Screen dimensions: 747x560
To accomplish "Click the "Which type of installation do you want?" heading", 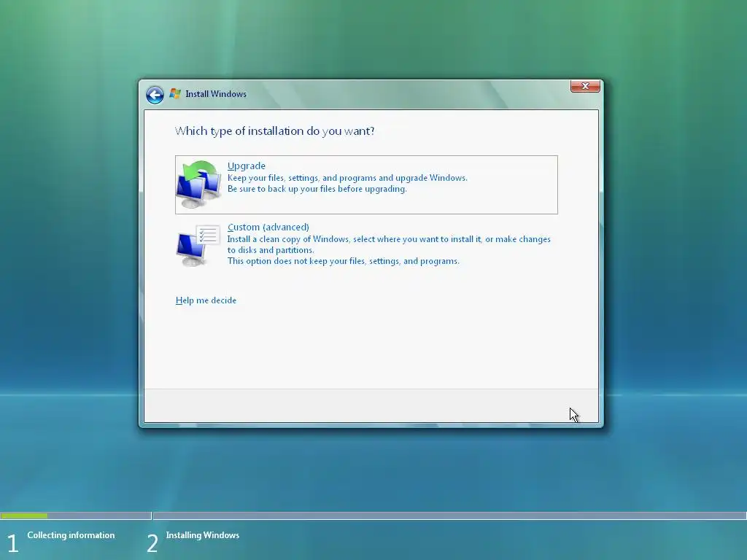I will coord(275,131).
